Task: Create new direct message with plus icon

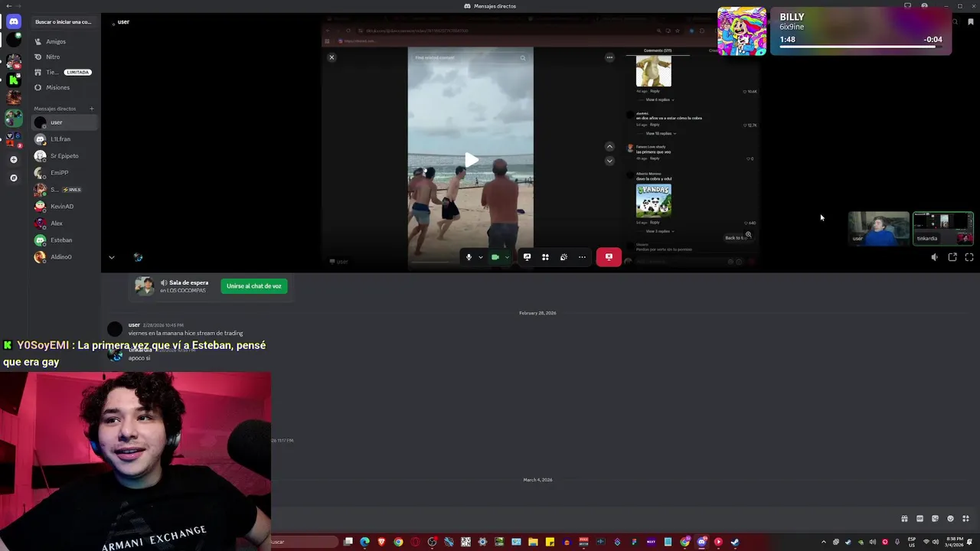Action: (x=92, y=109)
